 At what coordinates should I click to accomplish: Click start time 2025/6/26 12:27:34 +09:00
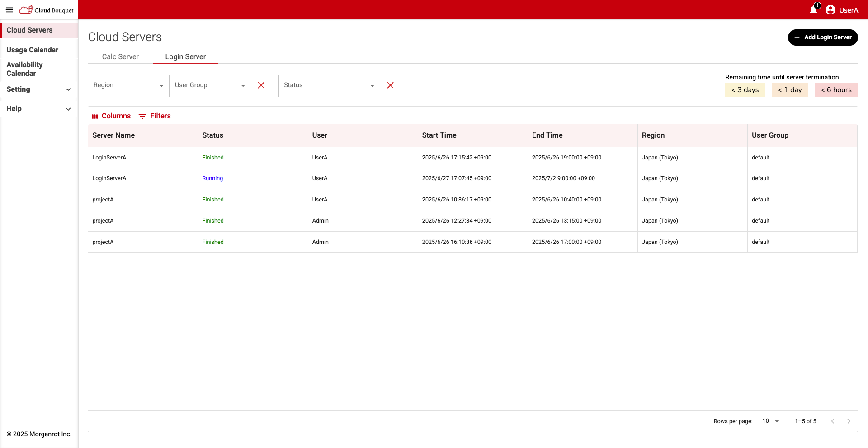point(457,221)
